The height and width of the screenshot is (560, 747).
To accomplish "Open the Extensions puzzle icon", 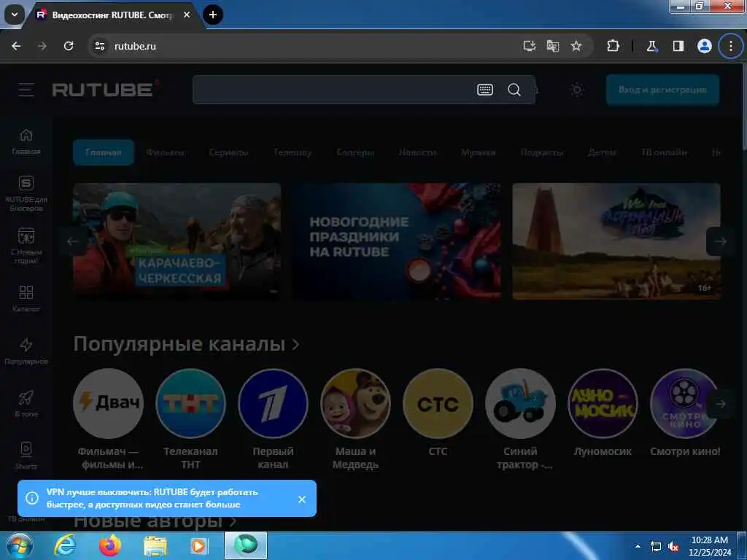I will tap(613, 46).
